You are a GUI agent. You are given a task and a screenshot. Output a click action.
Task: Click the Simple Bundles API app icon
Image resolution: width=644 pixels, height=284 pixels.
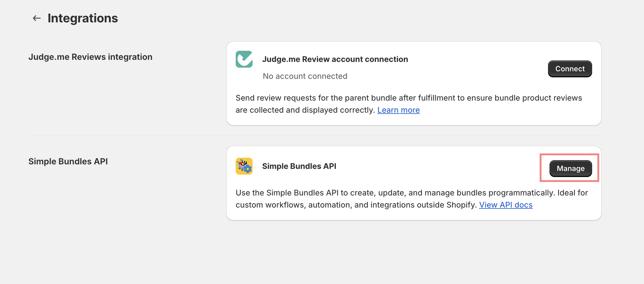244,166
